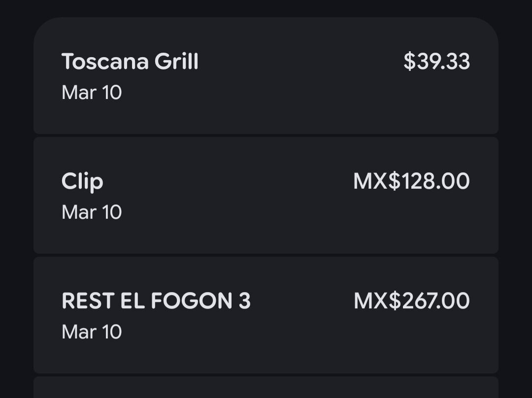Click the Clip merchant name
532x398 pixels.
[82, 182]
